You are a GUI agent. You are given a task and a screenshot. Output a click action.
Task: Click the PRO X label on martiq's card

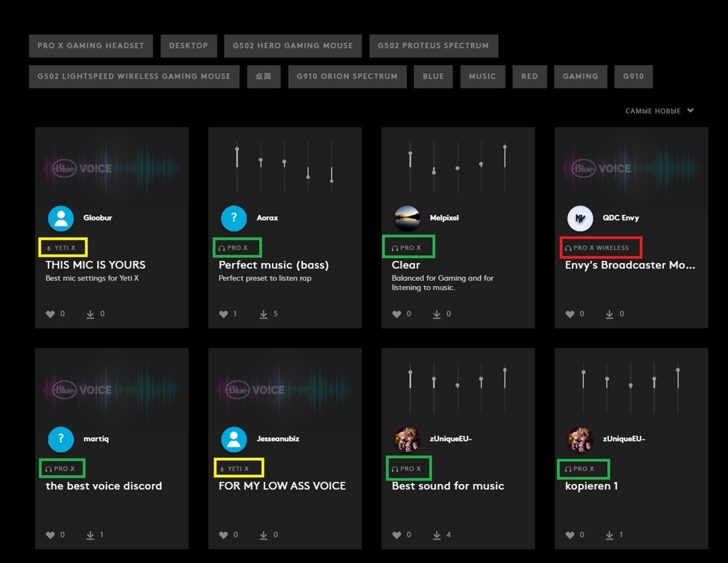tap(60, 469)
